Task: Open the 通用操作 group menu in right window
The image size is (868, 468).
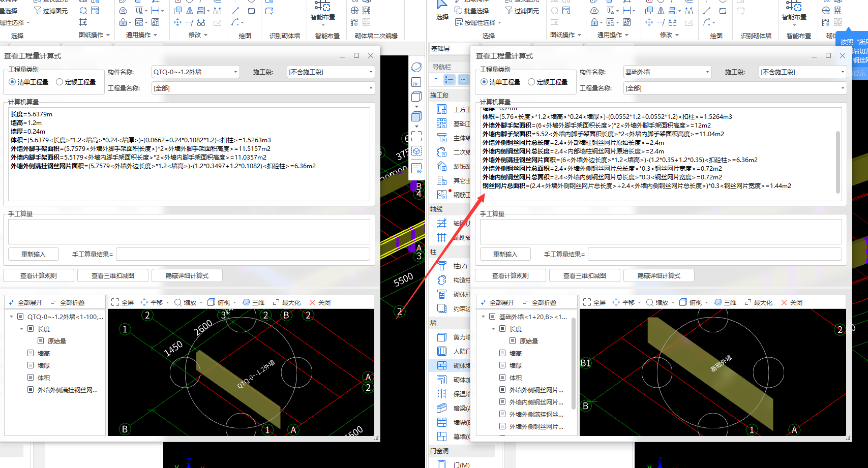Action: click(x=613, y=35)
